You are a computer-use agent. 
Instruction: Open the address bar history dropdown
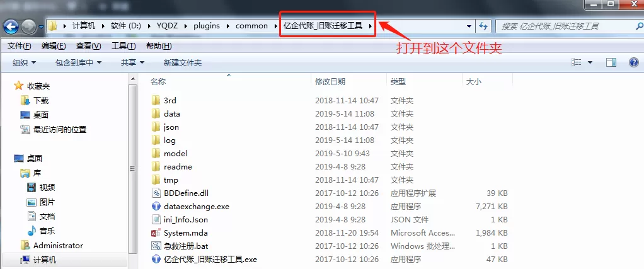point(469,26)
